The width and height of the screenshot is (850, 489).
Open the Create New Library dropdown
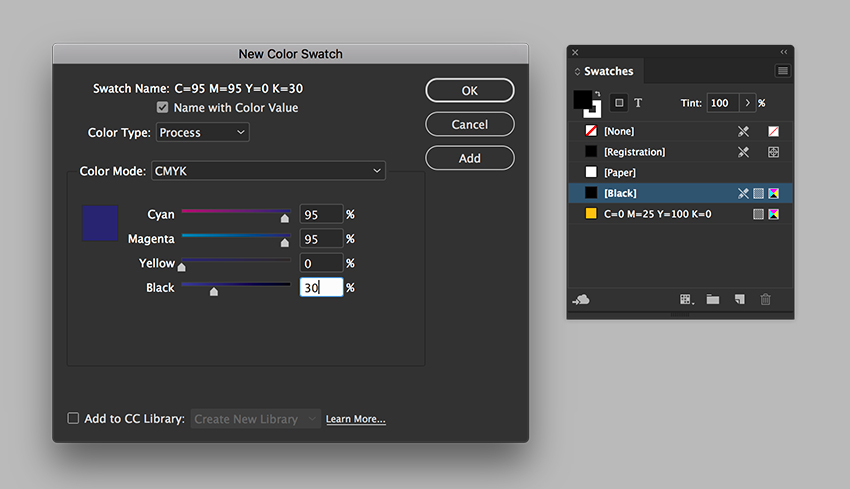(256, 419)
